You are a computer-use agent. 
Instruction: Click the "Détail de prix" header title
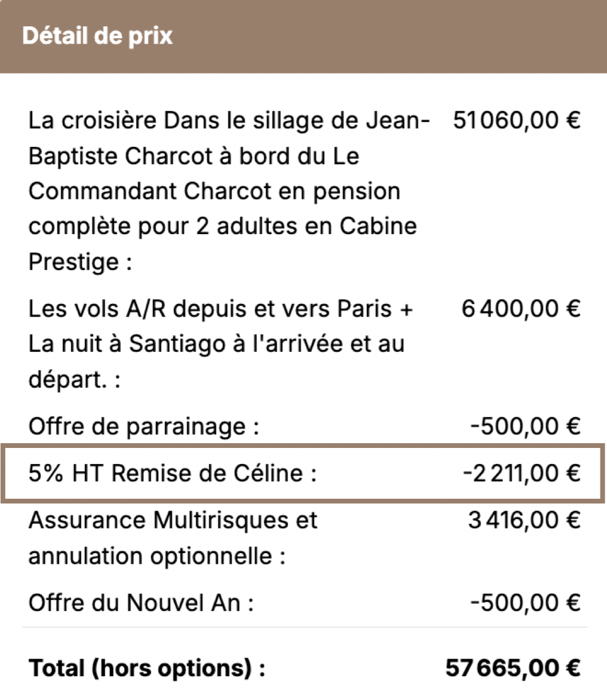click(x=97, y=36)
